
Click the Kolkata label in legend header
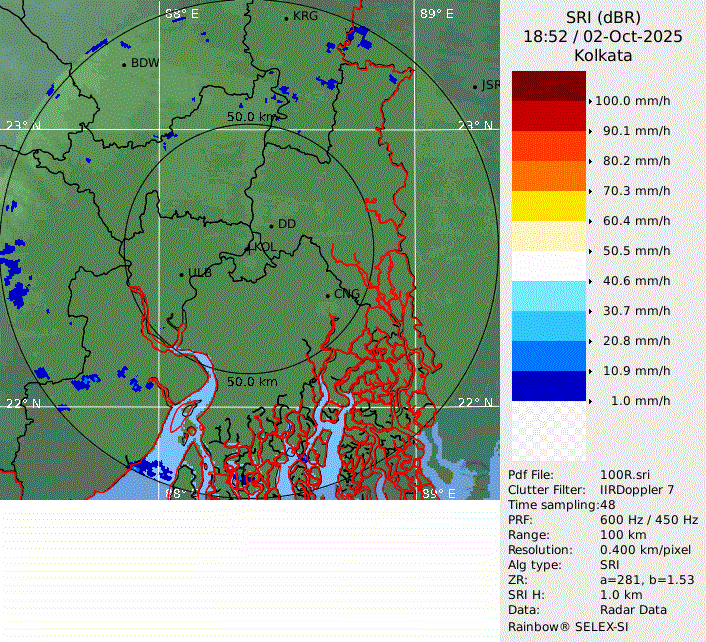pos(603,55)
